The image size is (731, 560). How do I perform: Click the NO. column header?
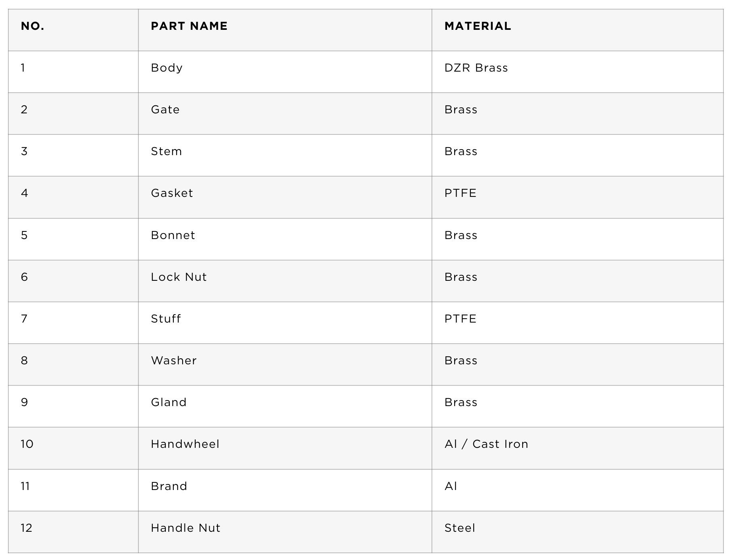point(33,26)
